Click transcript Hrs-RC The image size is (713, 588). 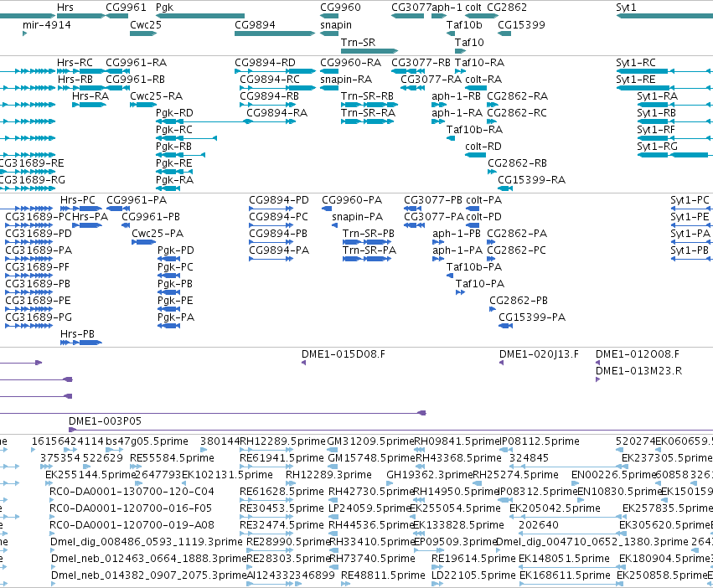click(x=75, y=62)
